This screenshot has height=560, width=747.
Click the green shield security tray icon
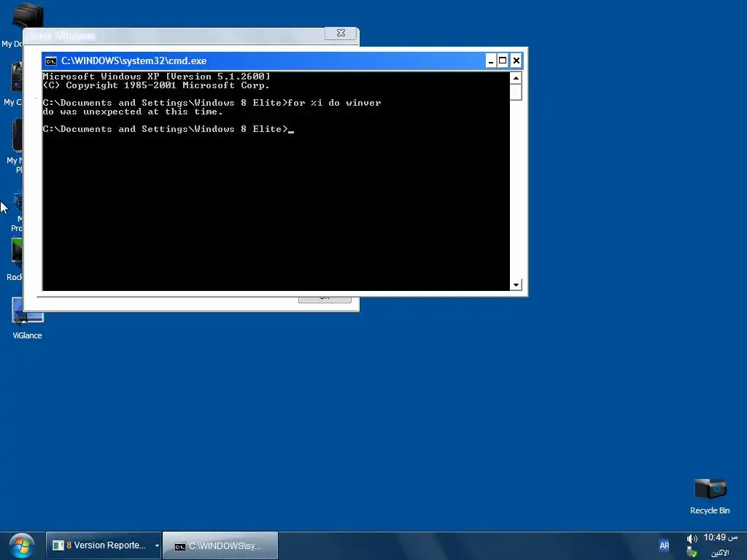click(x=692, y=553)
